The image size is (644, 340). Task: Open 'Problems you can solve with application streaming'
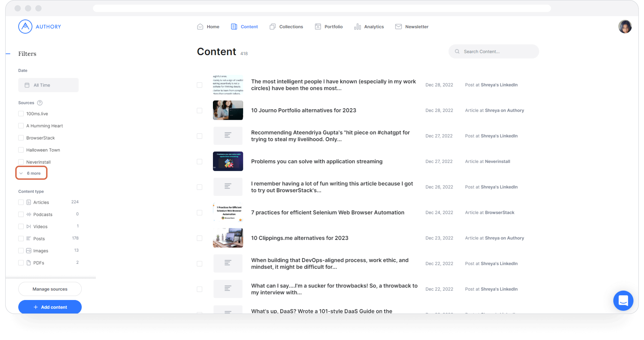click(x=317, y=161)
